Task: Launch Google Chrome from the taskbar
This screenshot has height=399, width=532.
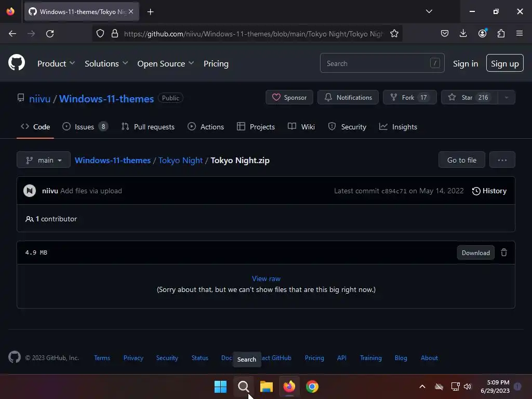Action: point(312,387)
